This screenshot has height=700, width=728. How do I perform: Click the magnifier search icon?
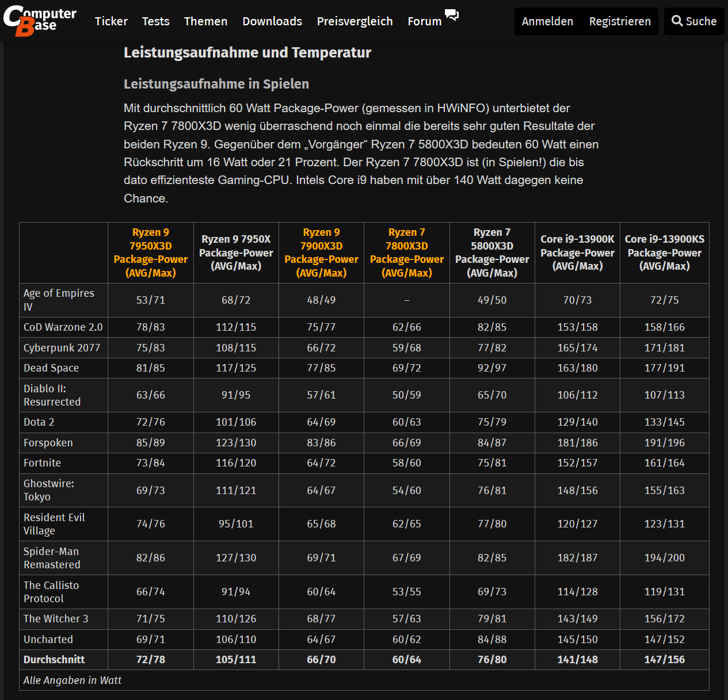[x=677, y=21]
